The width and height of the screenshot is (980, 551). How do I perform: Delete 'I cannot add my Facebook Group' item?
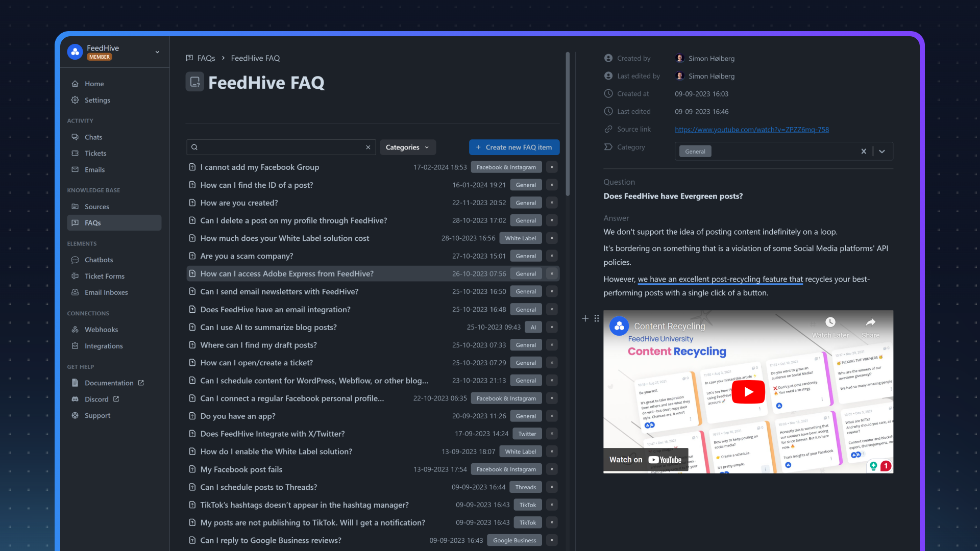point(552,167)
